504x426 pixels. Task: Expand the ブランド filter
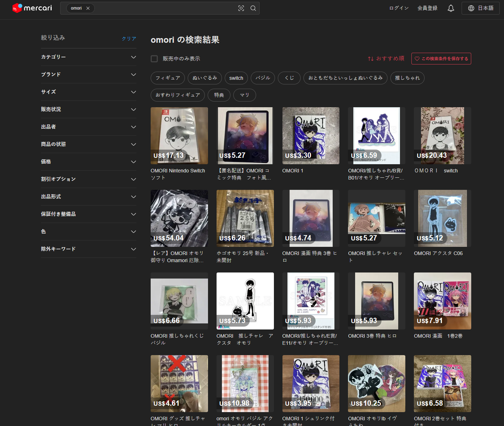[89, 74]
